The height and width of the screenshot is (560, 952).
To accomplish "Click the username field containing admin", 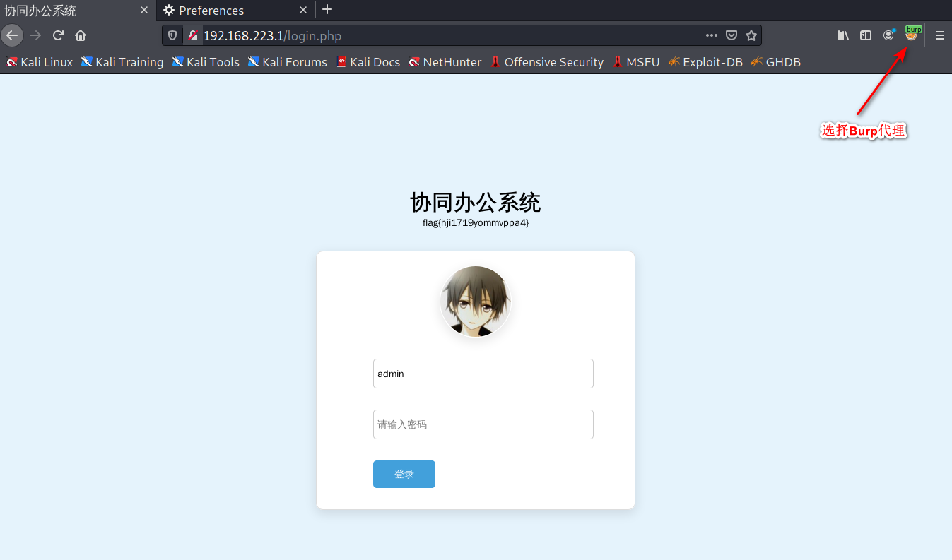I will tap(483, 374).
